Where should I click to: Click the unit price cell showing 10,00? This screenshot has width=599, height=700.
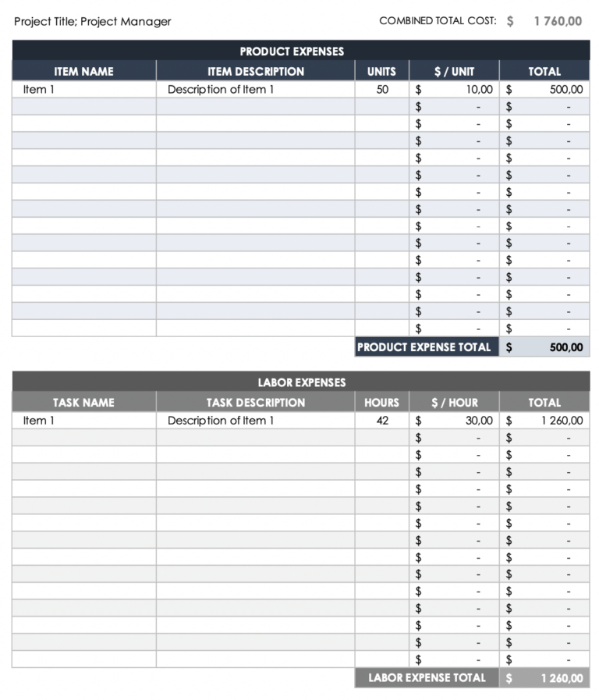[479, 90]
